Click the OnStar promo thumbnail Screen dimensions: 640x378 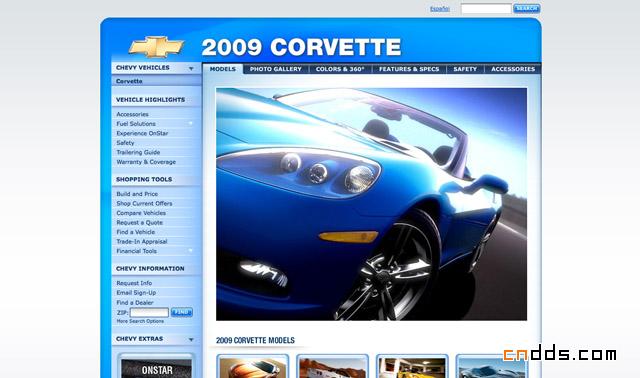pos(156,367)
